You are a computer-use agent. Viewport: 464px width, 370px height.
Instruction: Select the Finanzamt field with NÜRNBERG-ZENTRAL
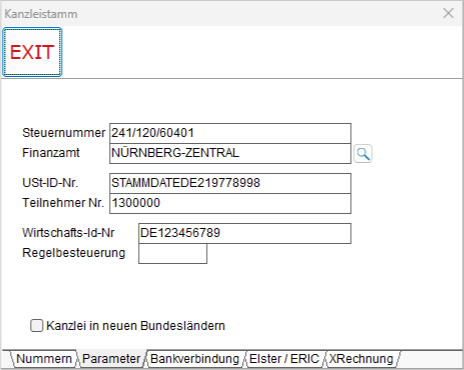(x=230, y=153)
